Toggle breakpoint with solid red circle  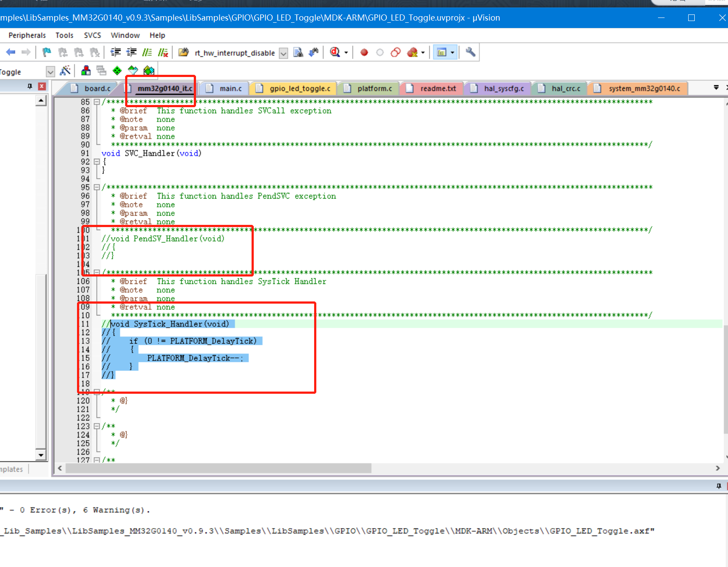tap(364, 52)
